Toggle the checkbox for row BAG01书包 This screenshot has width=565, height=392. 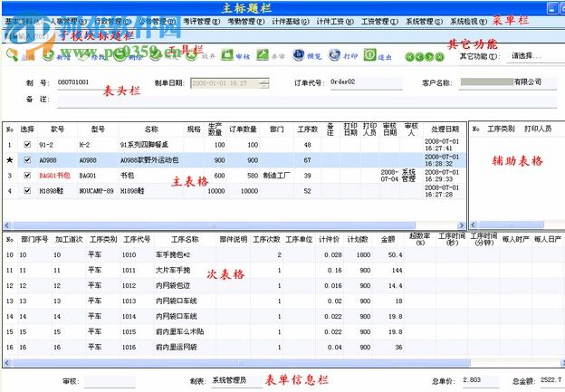(27, 175)
